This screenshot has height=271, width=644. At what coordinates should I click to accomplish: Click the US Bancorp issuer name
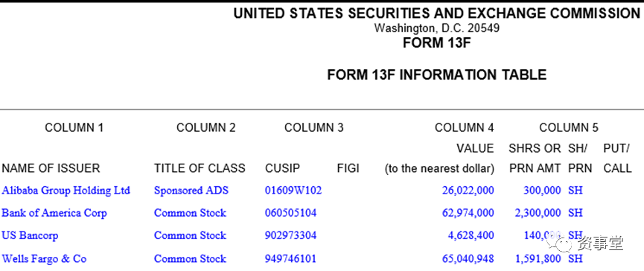click(x=30, y=236)
